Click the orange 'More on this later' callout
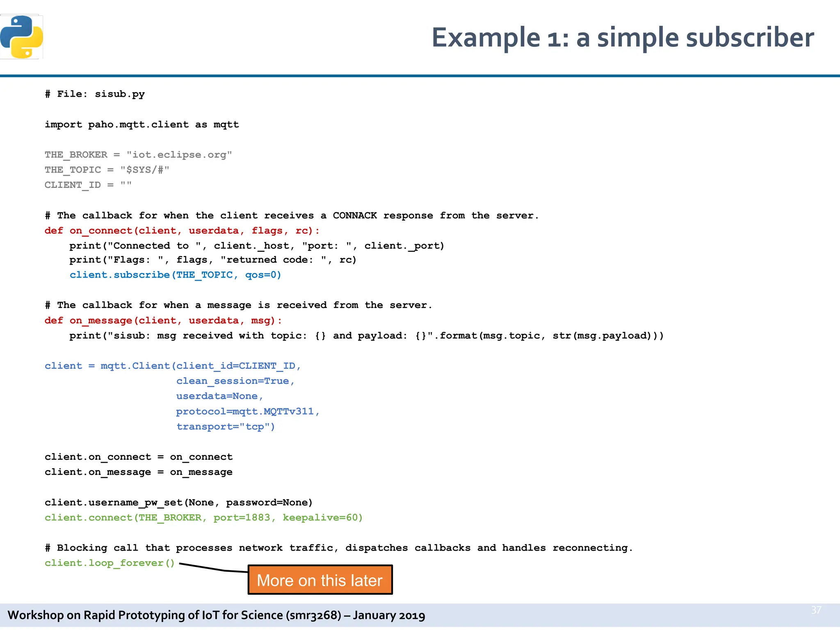This screenshot has width=840, height=630. click(x=320, y=580)
